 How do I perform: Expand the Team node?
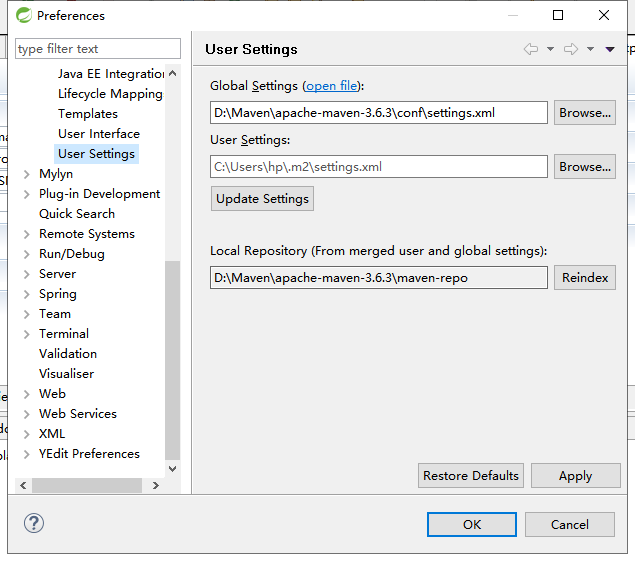pos(27,314)
